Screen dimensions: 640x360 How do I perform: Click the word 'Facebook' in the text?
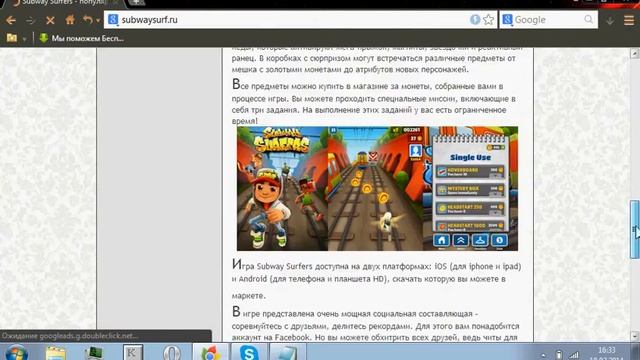pos(292,338)
